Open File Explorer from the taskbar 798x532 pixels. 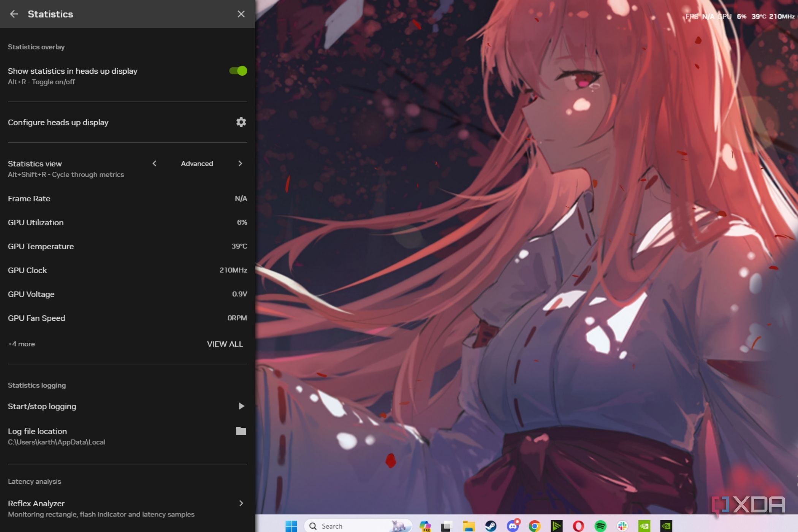point(469,526)
